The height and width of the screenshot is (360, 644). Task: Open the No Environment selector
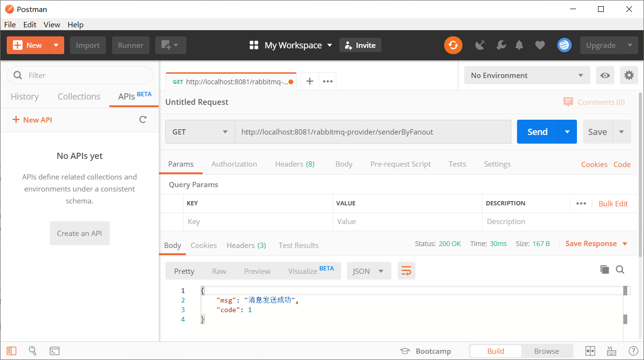click(x=527, y=75)
